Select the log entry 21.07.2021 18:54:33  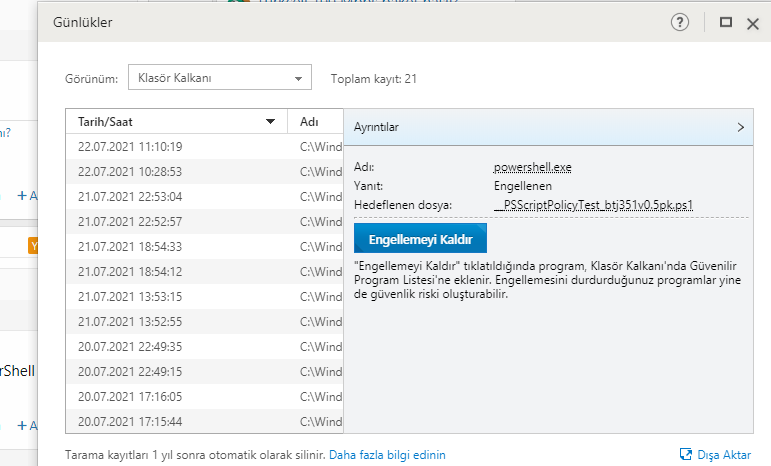[x=130, y=246]
